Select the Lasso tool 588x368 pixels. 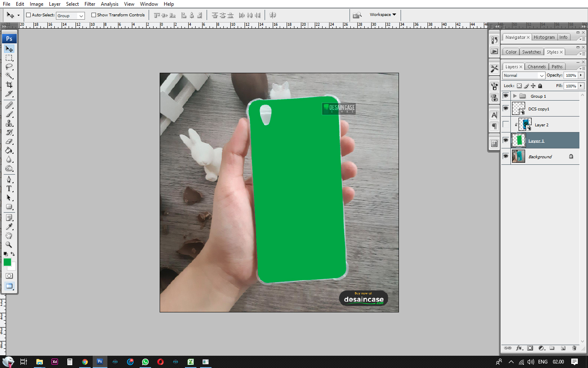coord(9,67)
